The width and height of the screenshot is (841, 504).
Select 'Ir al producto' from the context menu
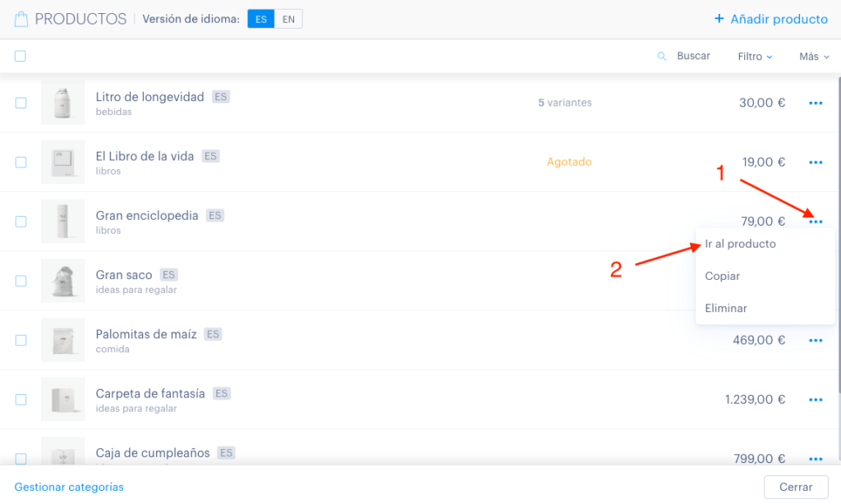(x=740, y=244)
